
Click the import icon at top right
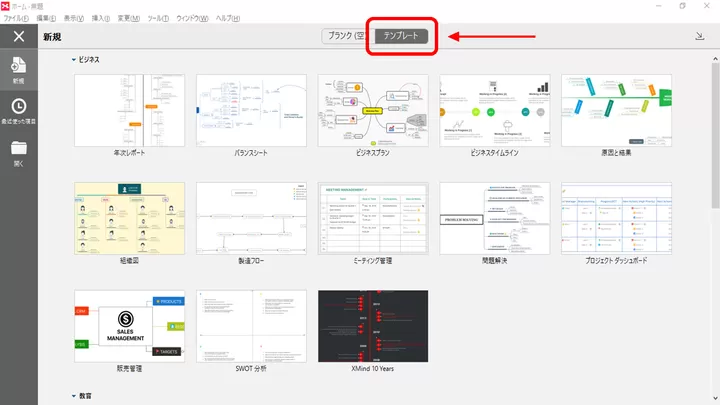[698, 36]
